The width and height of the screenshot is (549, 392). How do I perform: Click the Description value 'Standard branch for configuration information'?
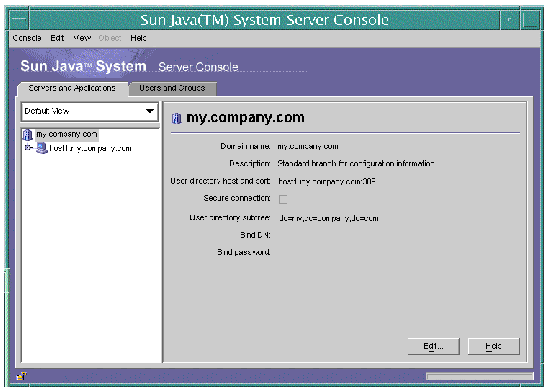pos(356,163)
